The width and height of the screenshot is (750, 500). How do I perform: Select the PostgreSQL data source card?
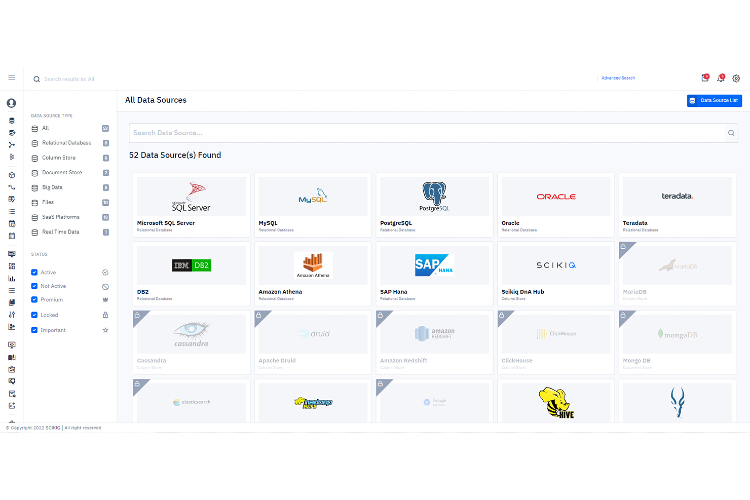434,205
